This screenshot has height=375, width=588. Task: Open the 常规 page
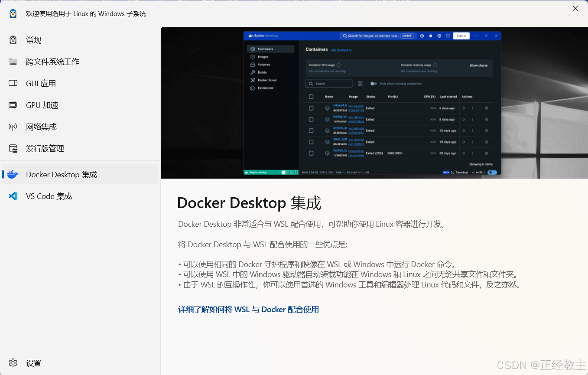point(34,40)
